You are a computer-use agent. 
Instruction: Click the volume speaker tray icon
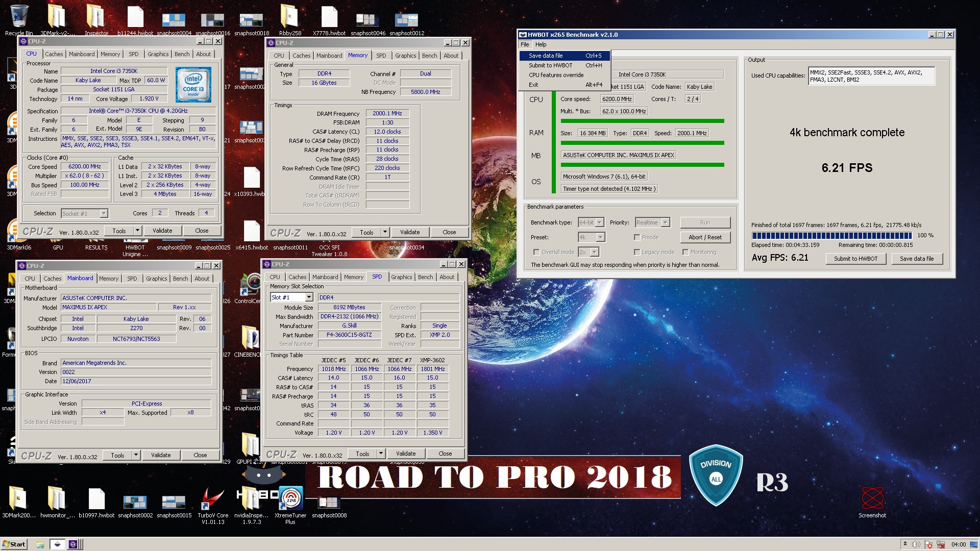click(916, 544)
